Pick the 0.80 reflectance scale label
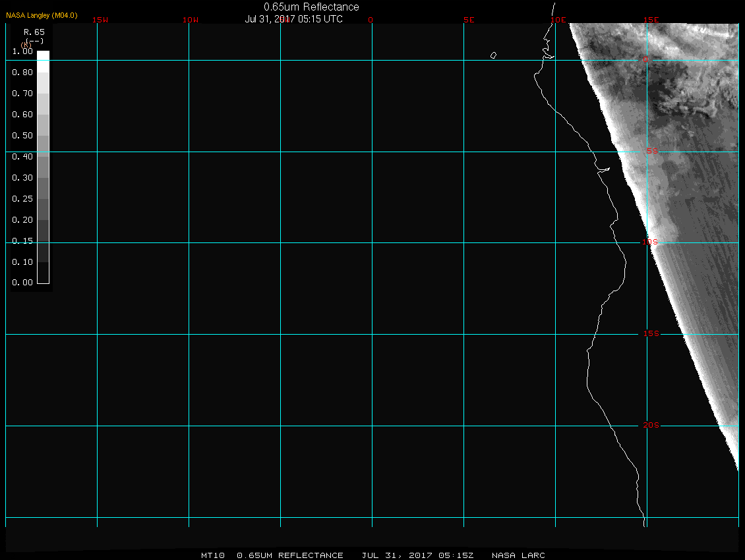The image size is (745, 560). (22, 72)
